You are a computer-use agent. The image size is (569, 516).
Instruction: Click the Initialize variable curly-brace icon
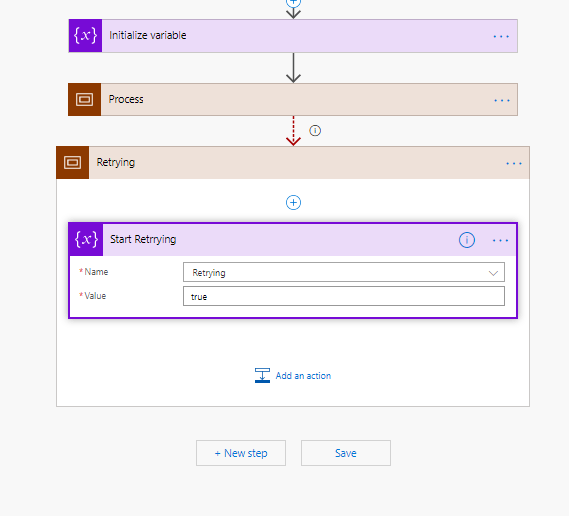click(85, 36)
